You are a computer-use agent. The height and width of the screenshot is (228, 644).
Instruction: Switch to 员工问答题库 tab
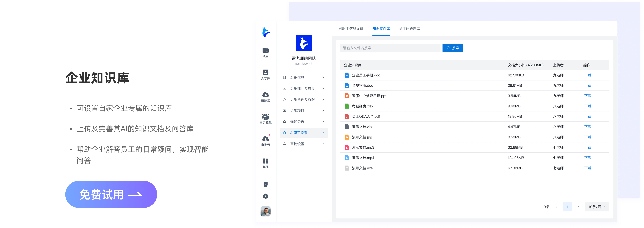click(409, 28)
